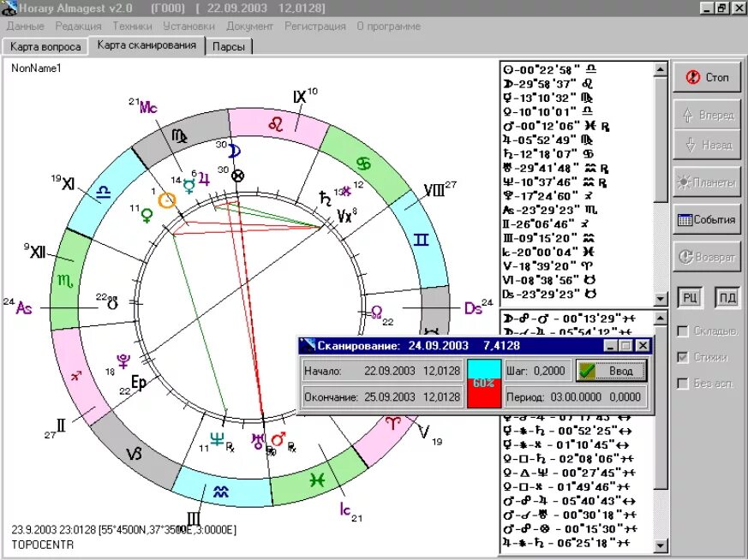Select the As-23°29'23" row in list
The width and height of the screenshot is (748, 560).
coord(550,210)
